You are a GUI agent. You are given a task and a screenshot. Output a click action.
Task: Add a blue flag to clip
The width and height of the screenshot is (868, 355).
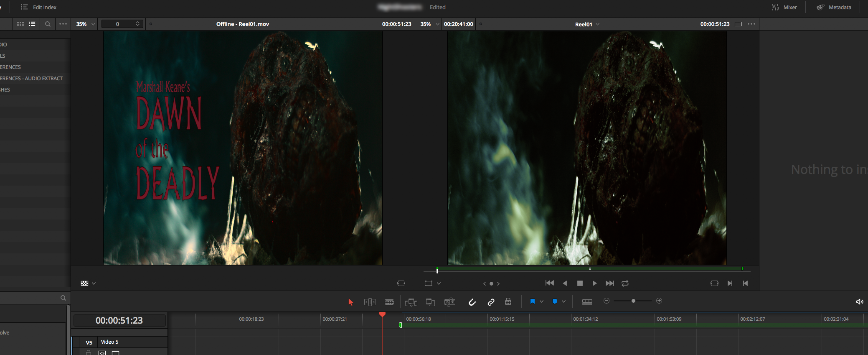click(532, 301)
